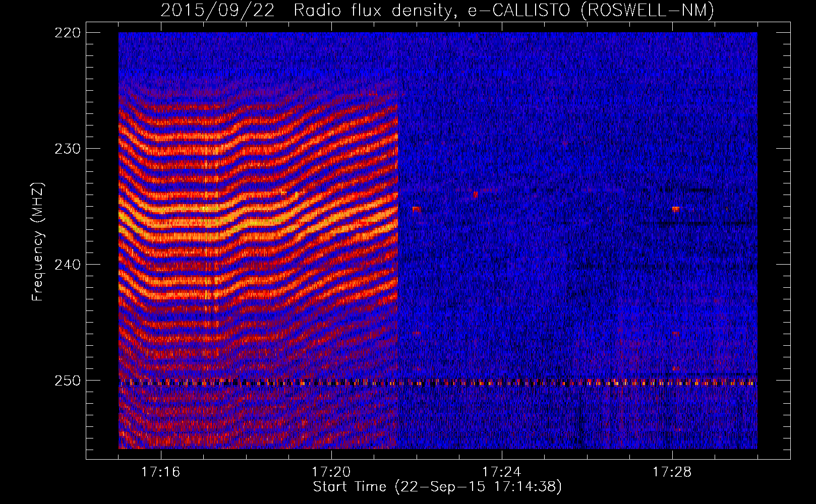Screen dimensions: 816x504
Task: Click the Frequency (MHZ) axis label
Action: 38,241
